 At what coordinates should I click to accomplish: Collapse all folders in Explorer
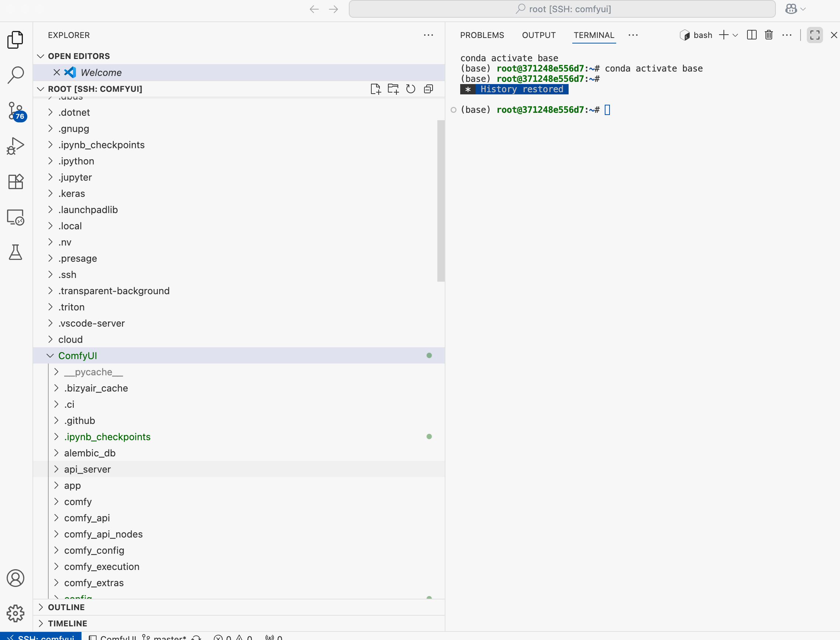point(428,89)
